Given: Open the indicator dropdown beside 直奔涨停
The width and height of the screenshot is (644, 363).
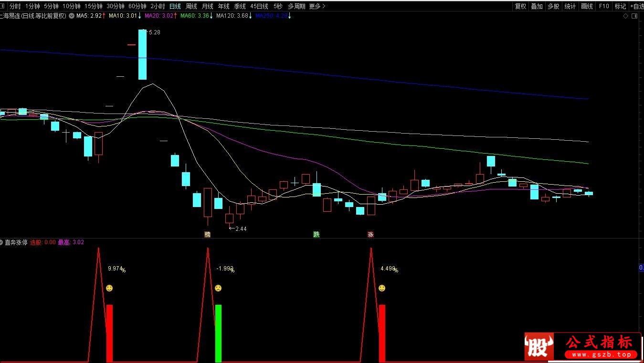Looking at the screenshot, I should tap(1, 242).
